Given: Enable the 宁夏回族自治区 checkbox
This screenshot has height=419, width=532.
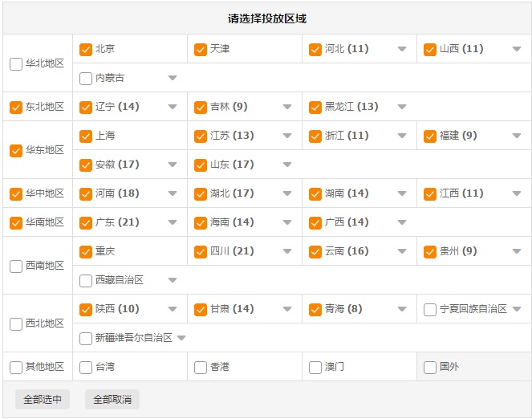Looking at the screenshot, I should [x=430, y=309].
